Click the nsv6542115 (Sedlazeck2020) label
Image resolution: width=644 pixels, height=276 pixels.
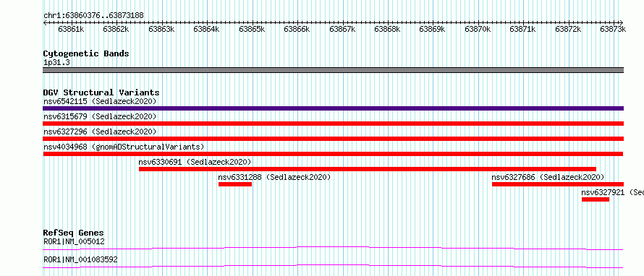pos(100,101)
